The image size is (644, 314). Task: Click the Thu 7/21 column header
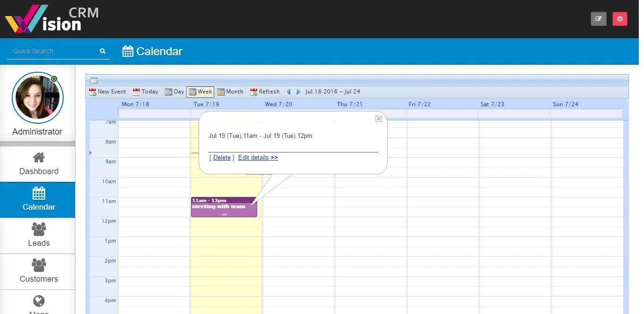pyautogui.click(x=350, y=104)
